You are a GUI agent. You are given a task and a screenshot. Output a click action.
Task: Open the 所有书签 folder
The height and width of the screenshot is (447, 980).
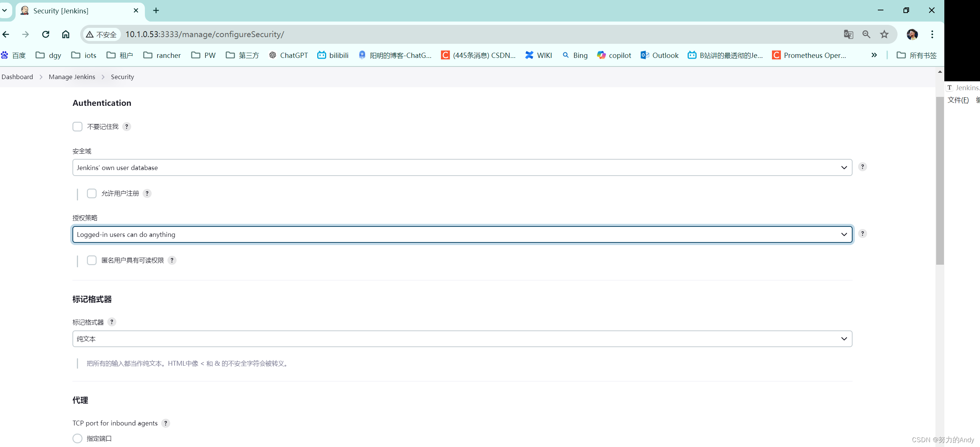(x=916, y=55)
